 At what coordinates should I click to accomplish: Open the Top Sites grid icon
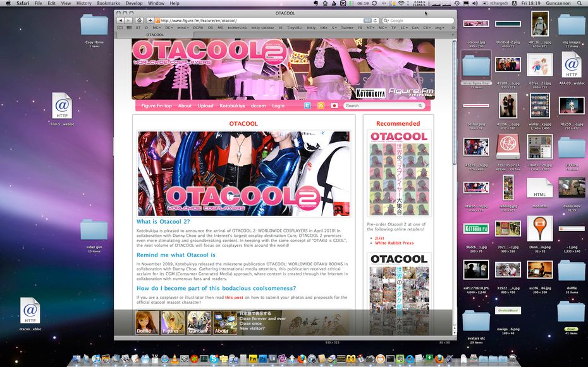tap(129, 28)
